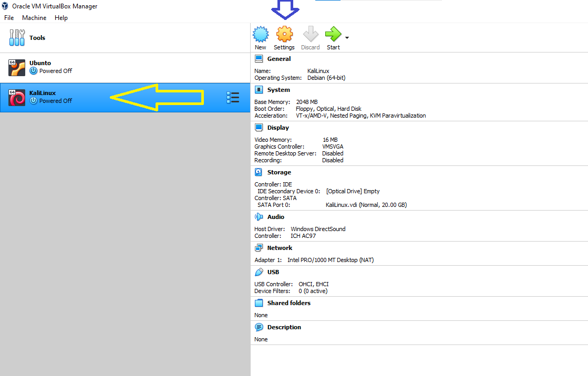Open the Network settings heading link
The height and width of the screenshot is (376, 588).
(x=280, y=248)
